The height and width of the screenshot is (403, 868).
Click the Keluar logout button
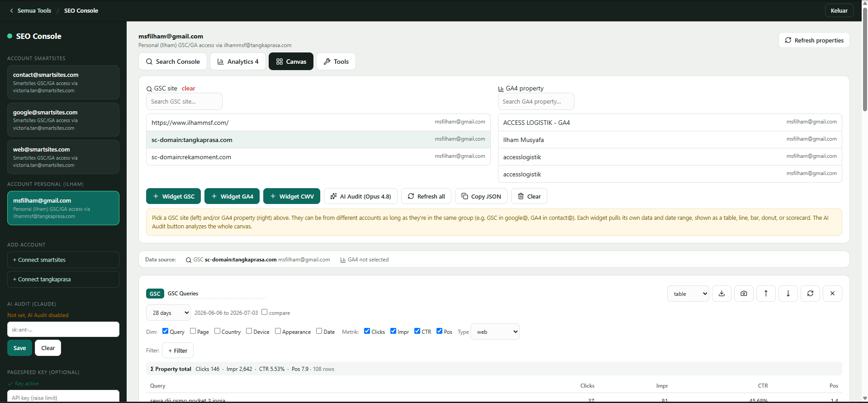pos(839,10)
